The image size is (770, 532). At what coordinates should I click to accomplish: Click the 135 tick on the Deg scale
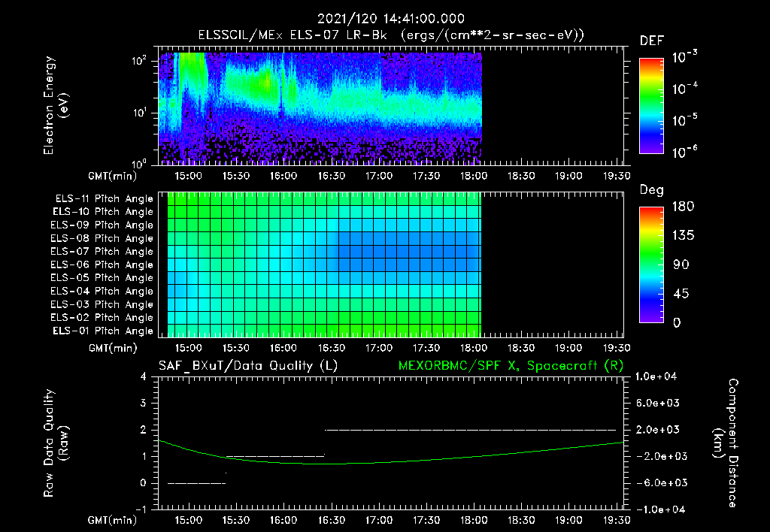(683, 236)
